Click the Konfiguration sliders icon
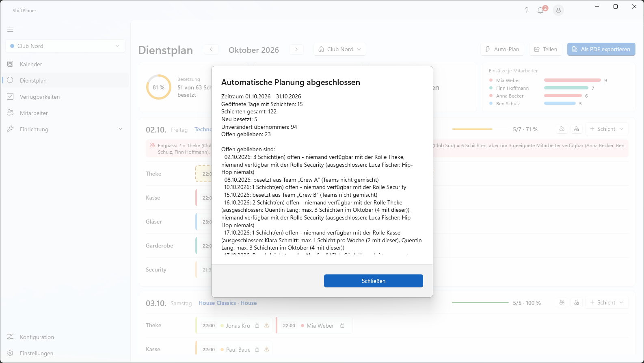 click(x=10, y=337)
